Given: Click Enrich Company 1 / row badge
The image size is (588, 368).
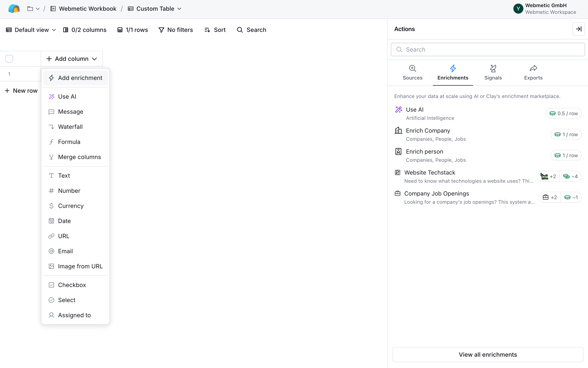Looking at the screenshot, I should click(x=566, y=135).
